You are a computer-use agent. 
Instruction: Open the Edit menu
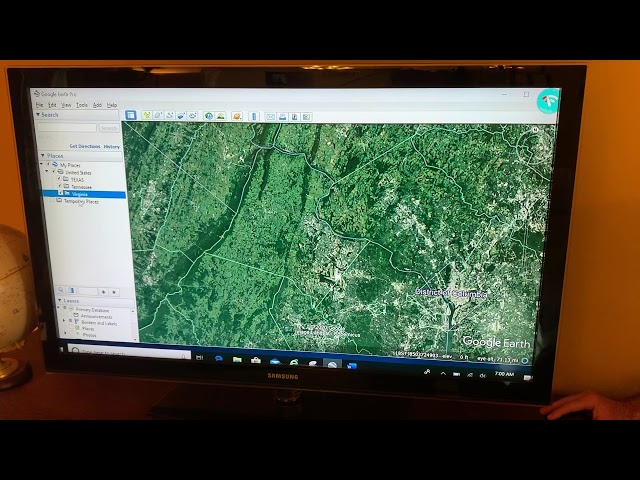pyautogui.click(x=52, y=105)
